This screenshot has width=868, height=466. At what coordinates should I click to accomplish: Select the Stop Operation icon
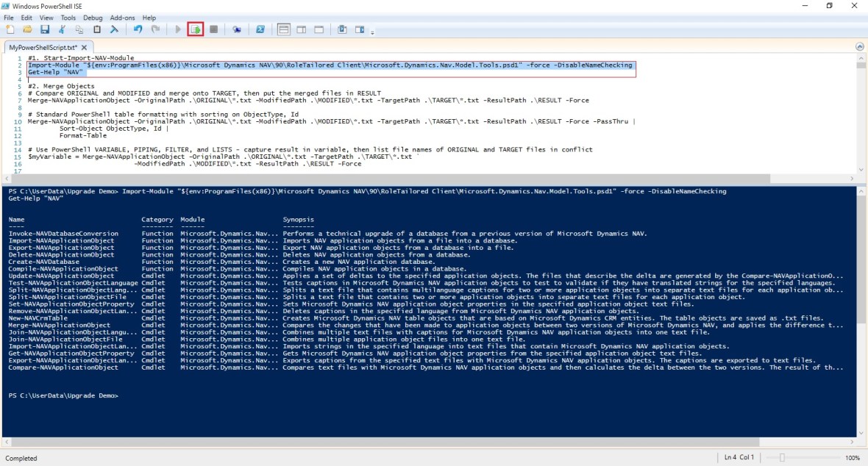point(213,29)
